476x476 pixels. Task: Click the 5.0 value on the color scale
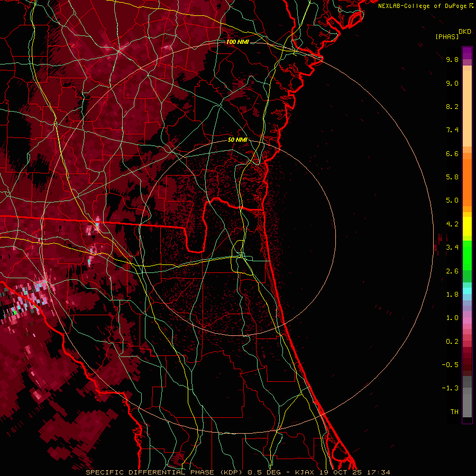click(452, 200)
